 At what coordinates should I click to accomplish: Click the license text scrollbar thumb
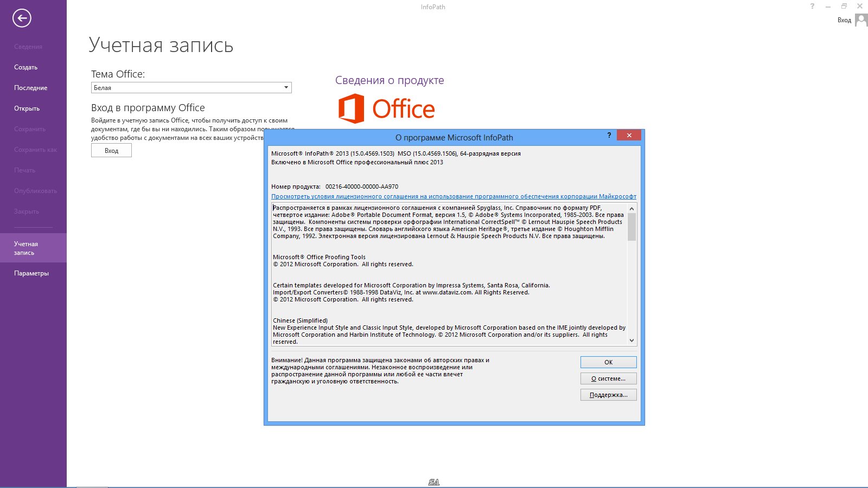click(631, 227)
